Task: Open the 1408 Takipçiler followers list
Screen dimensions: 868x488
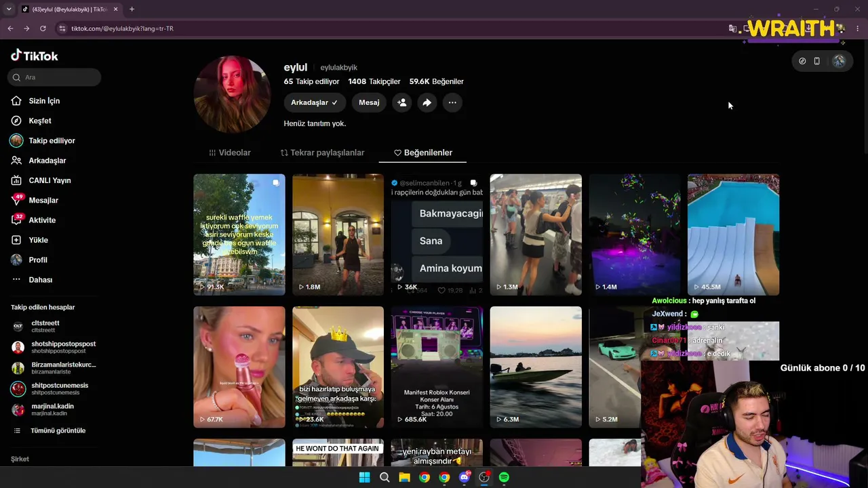Action: click(374, 81)
